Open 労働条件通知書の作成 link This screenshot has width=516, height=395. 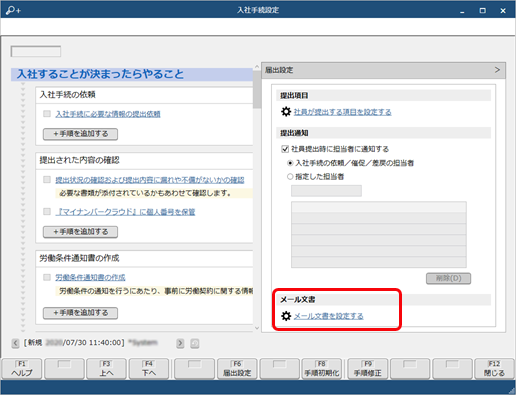(90, 277)
